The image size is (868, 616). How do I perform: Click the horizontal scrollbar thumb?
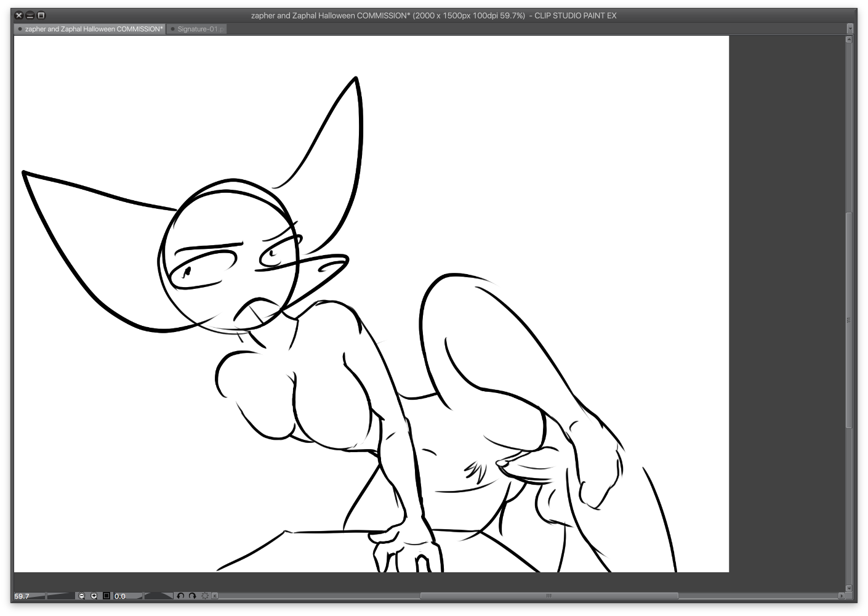pyautogui.click(x=549, y=596)
